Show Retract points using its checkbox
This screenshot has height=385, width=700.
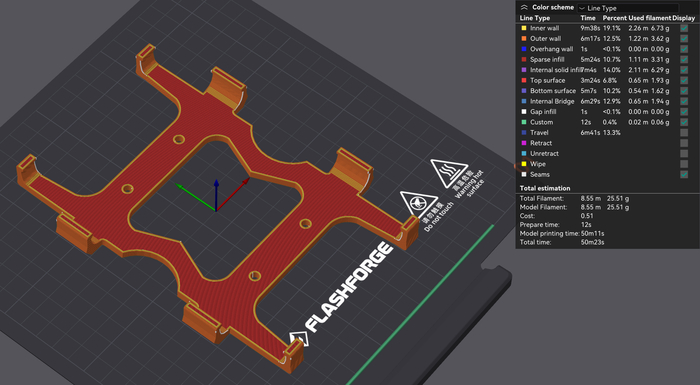click(x=684, y=143)
